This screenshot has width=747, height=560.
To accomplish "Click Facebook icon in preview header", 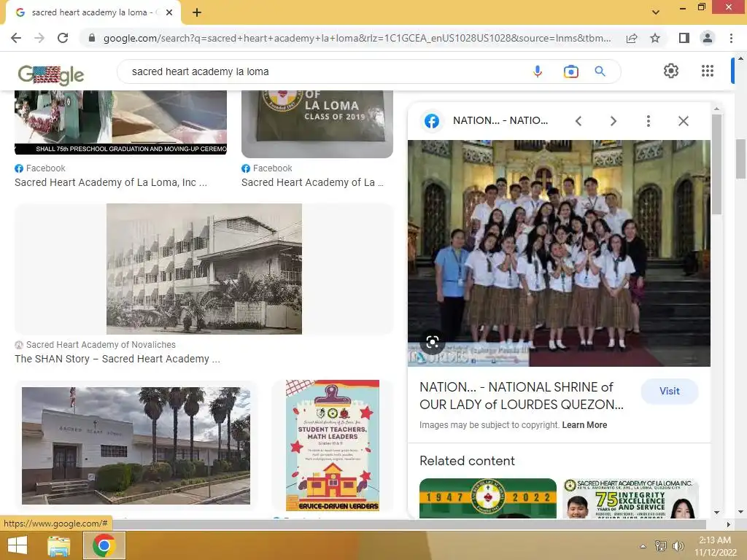I will click(432, 121).
